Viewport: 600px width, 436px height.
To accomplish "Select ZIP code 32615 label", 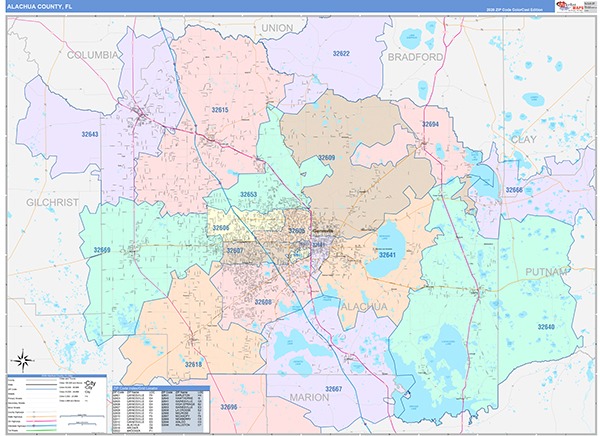I will tap(221, 110).
